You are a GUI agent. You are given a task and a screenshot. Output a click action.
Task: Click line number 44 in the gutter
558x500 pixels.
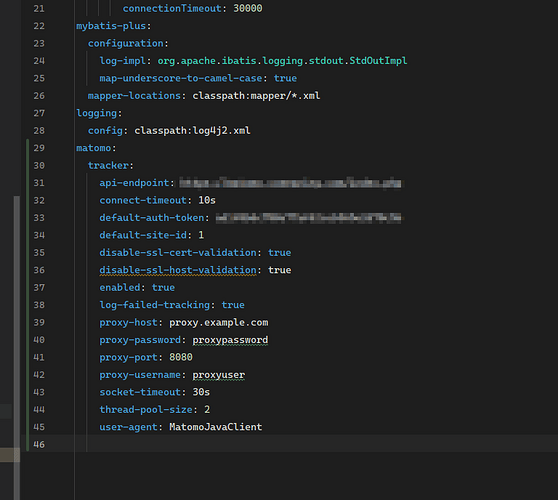(39, 410)
